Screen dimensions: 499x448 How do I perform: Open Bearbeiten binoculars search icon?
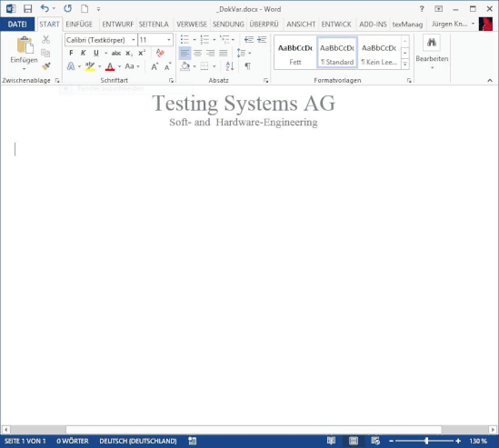point(432,42)
